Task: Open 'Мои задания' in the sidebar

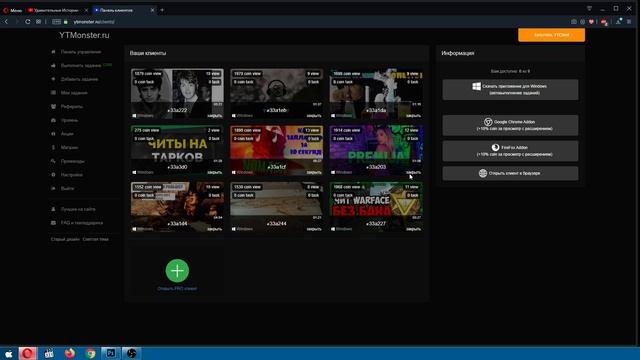Action: click(x=74, y=93)
